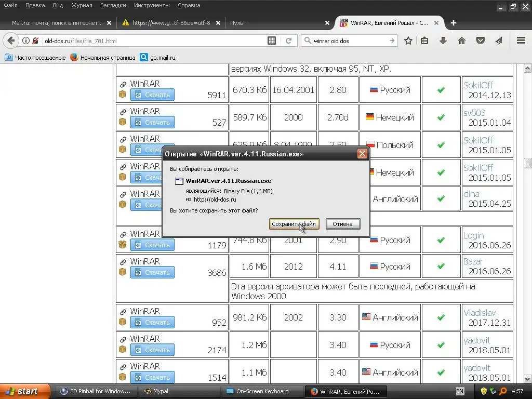Switch to the https://www.g... warning tab

tap(170, 23)
